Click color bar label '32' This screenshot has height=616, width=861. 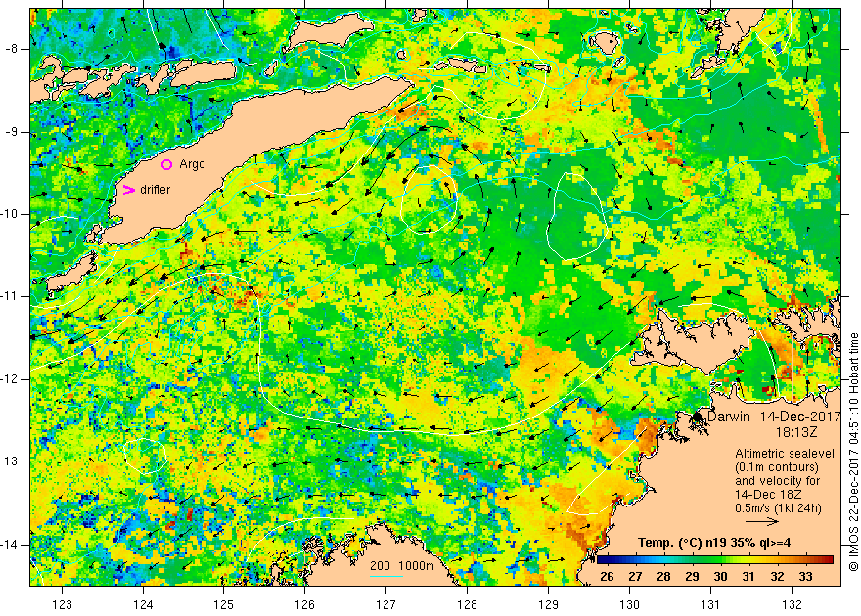777,577
